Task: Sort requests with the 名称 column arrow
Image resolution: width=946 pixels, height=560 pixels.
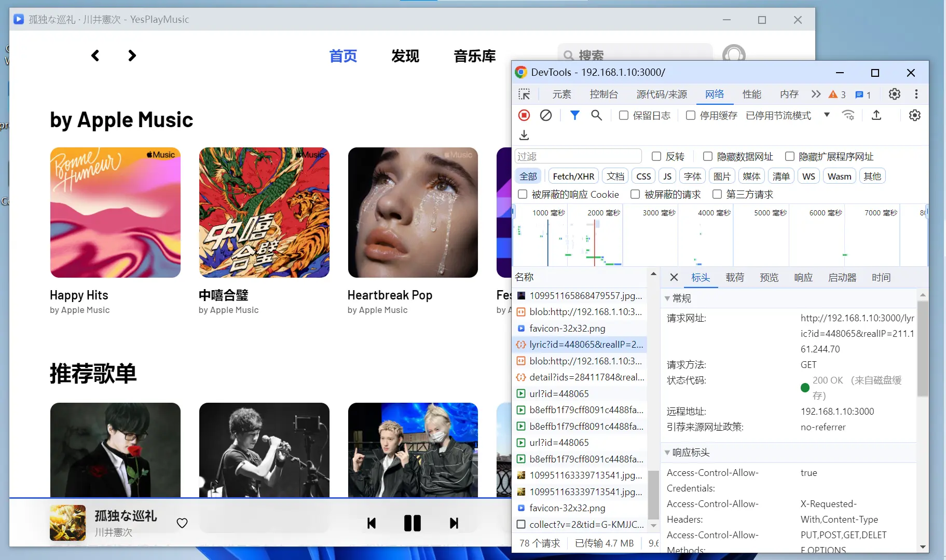Action: (653, 274)
